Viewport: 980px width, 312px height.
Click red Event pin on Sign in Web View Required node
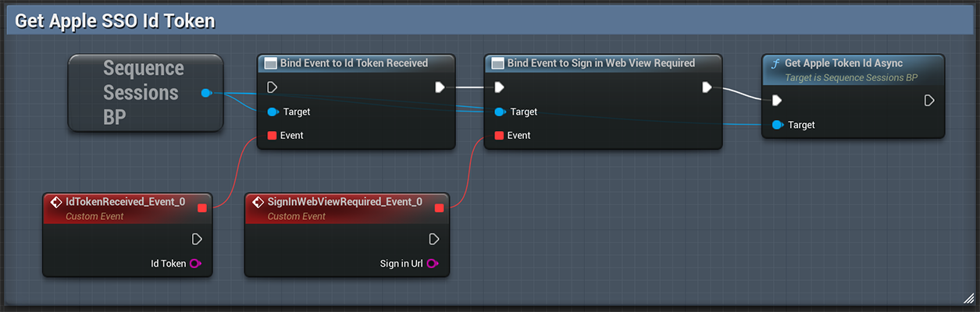[499, 135]
